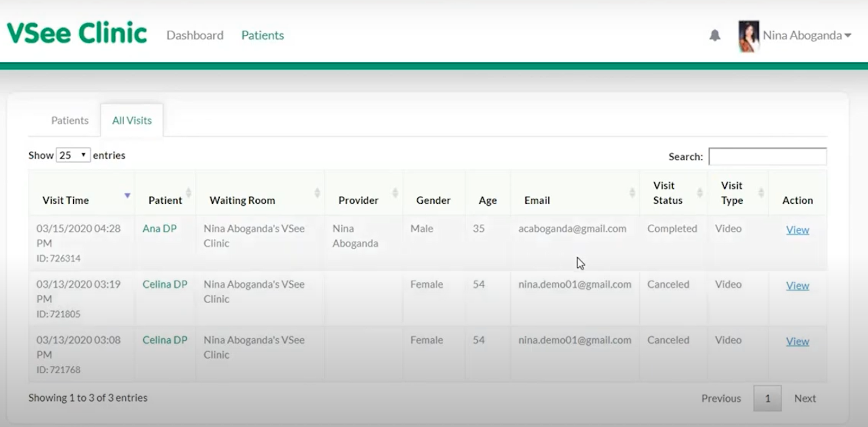
Task: Click the visit time 03/13/2020 03:08 PM
Action: tap(78, 347)
